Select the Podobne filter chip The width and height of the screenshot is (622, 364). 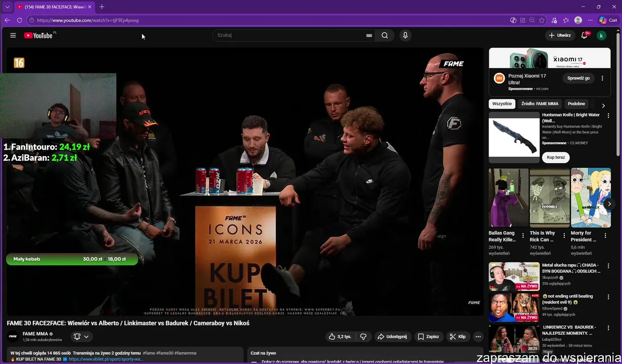[x=576, y=104]
